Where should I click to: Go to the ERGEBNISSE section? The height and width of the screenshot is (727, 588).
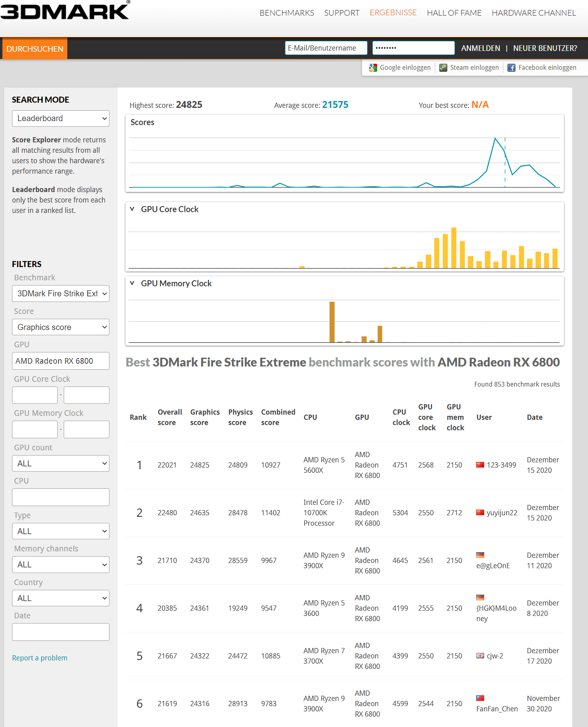click(x=393, y=12)
